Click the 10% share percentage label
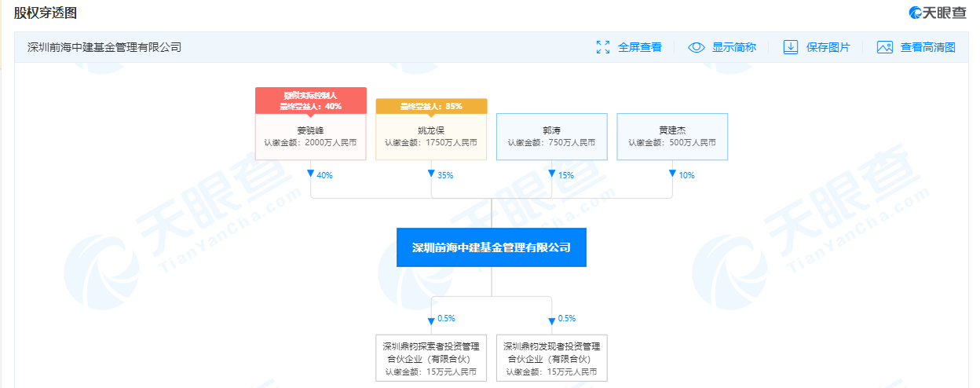980x388 pixels. click(x=686, y=175)
